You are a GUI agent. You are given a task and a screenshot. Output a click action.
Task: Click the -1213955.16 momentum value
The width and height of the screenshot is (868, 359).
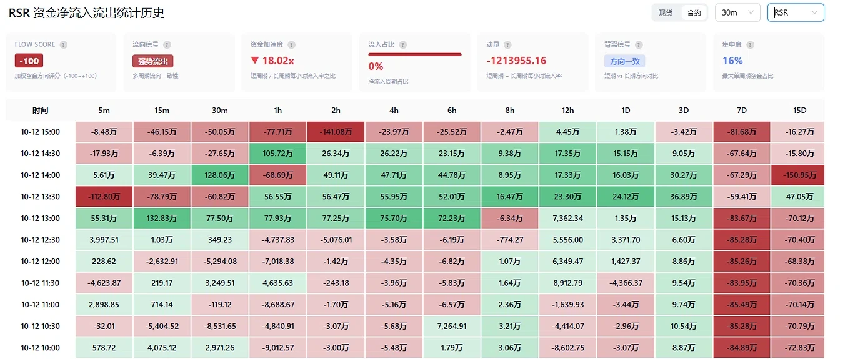[x=516, y=61]
